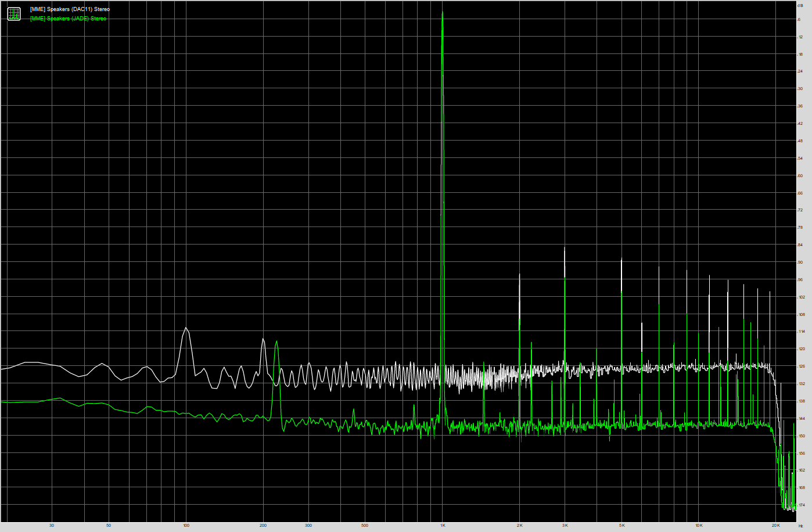The height and width of the screenshot is (532, 812).
Task: Click the spectrum thumbnail icon in the top-left corner
Action: [13, 13]
